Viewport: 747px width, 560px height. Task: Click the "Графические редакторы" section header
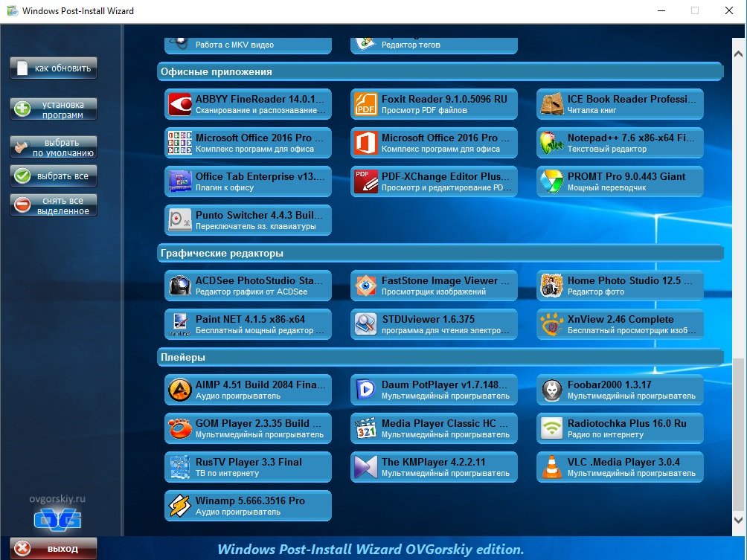click(x=440, y=254)
